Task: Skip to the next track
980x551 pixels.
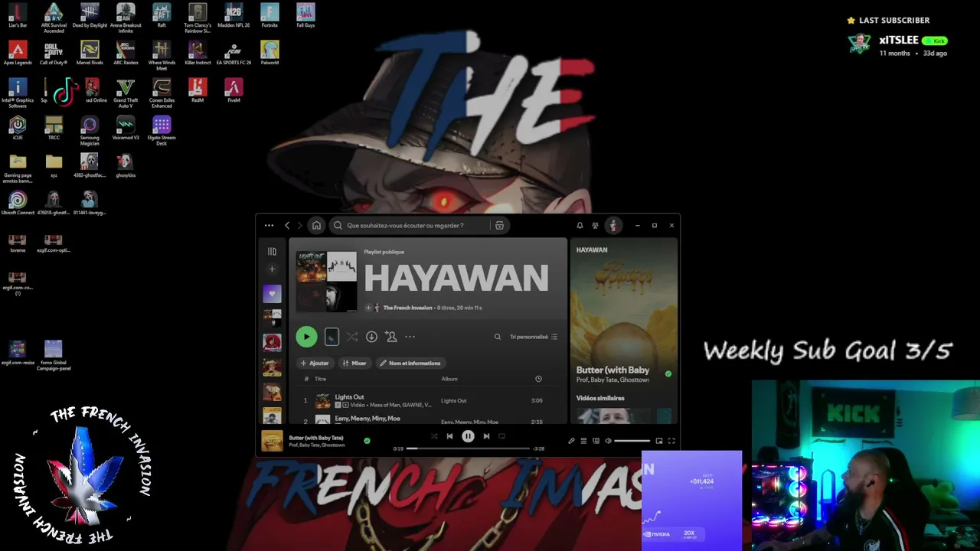Action: [x=486, y=436]
